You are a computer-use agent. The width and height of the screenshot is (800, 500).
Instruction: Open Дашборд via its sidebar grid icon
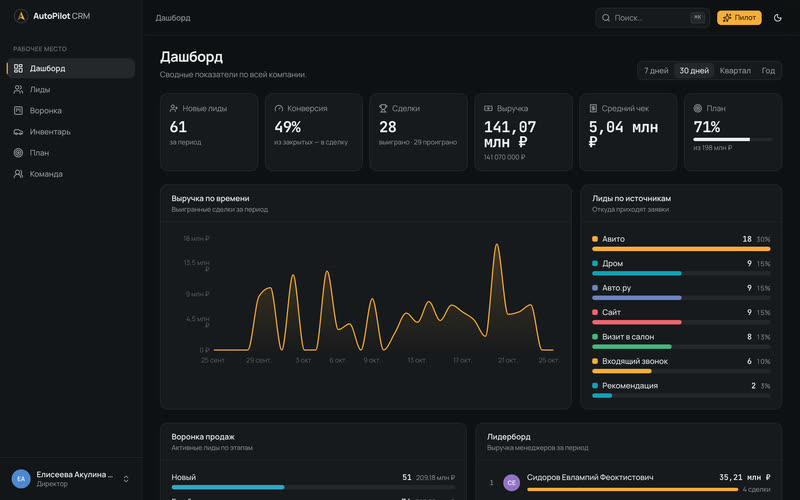click(x=18, y=68)
